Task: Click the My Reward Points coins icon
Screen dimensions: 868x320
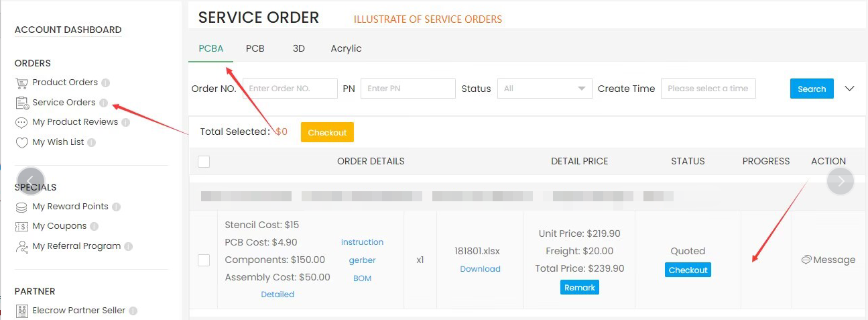Action: click(21, 207)
